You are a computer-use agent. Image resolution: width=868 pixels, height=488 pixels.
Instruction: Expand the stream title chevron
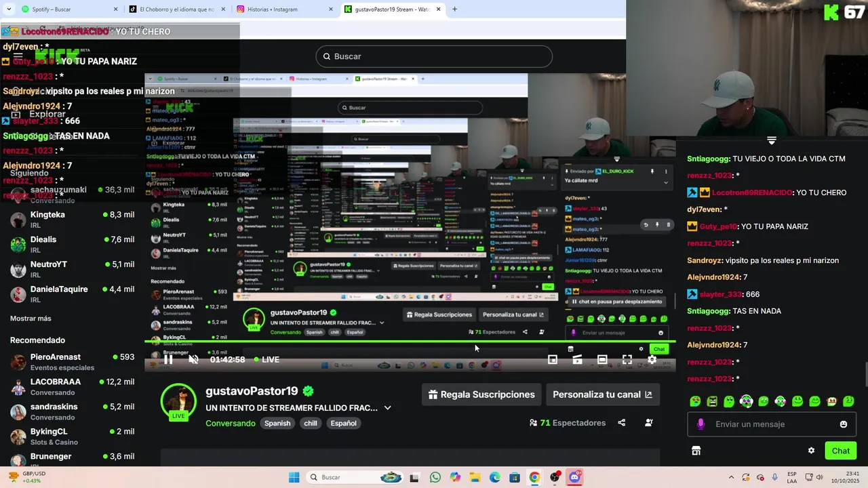(388, 408)
